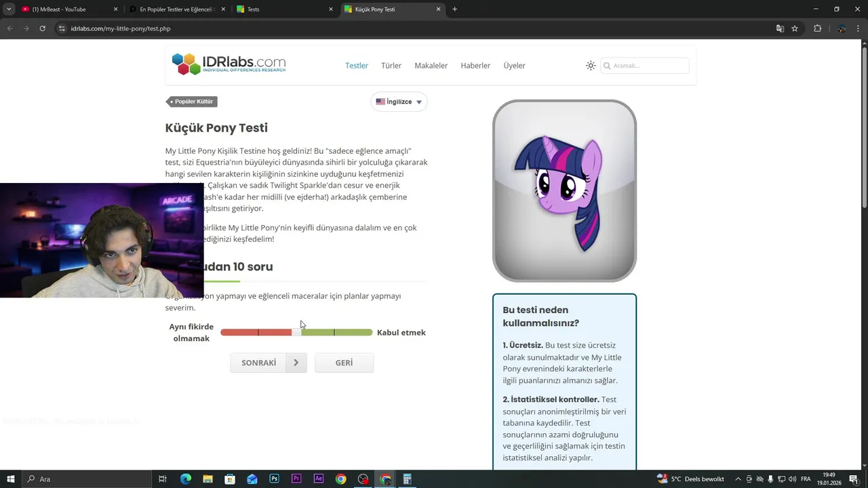
Task: Open the Türler menu item
Action: [391, 66]
